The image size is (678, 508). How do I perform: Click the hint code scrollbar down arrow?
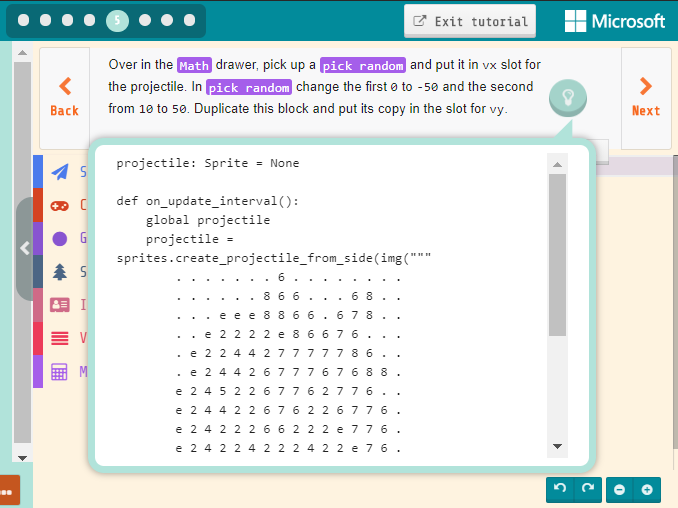(557, 446)
